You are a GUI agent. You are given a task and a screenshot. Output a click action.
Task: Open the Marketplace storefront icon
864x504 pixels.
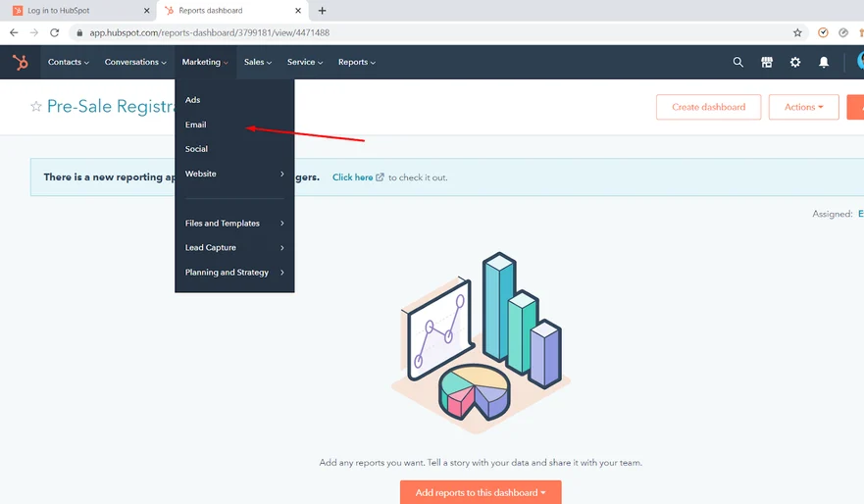[767, 62]
